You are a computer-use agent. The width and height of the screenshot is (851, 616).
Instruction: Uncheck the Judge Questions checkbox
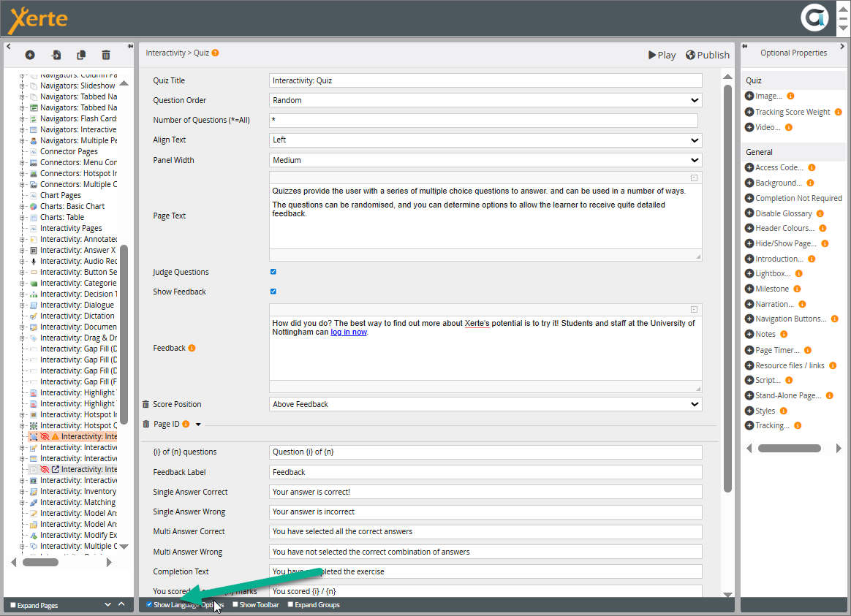tap(273, 272)
